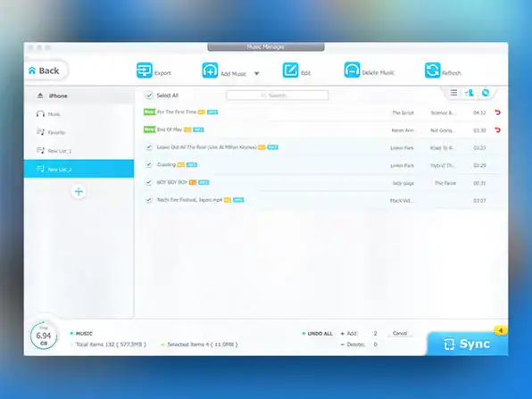
Task: Select the Crawling song title
Action: (x=166, y=164)
